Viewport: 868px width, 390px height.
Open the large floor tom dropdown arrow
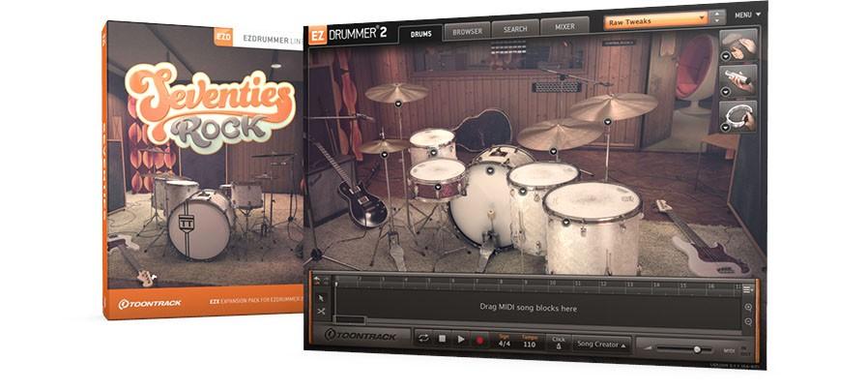click(565, 223)
